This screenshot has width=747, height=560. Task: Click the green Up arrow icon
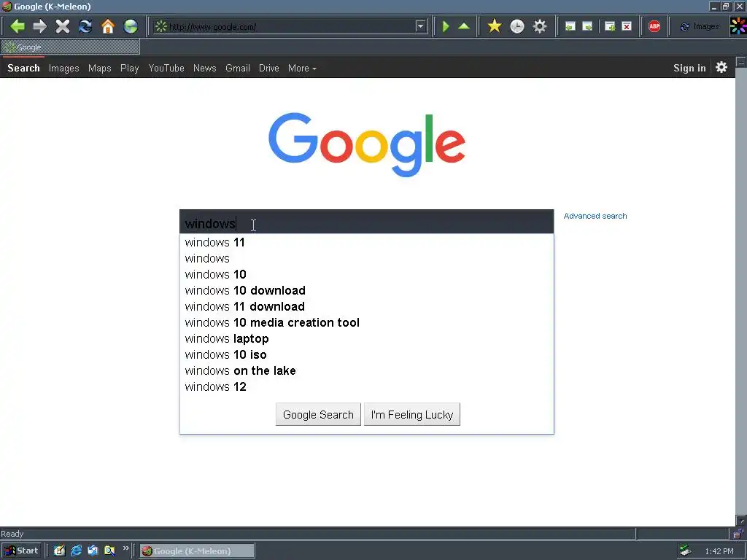pyautogui.click(x=464, y=26)
